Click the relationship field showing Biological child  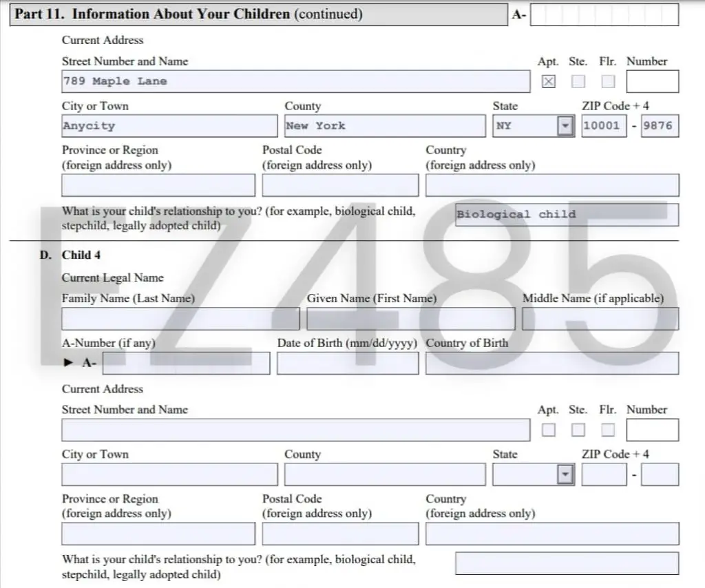click(x=567, y=214)
